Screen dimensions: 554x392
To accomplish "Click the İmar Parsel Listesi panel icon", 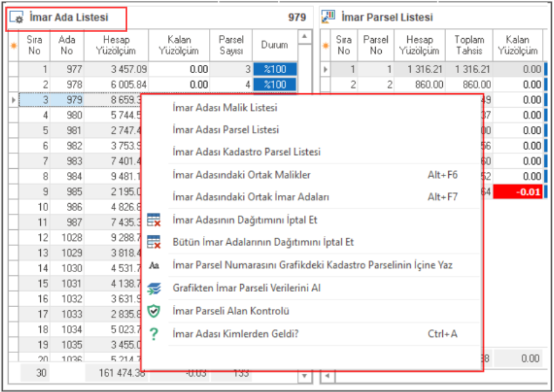I will tap(328, 17).
